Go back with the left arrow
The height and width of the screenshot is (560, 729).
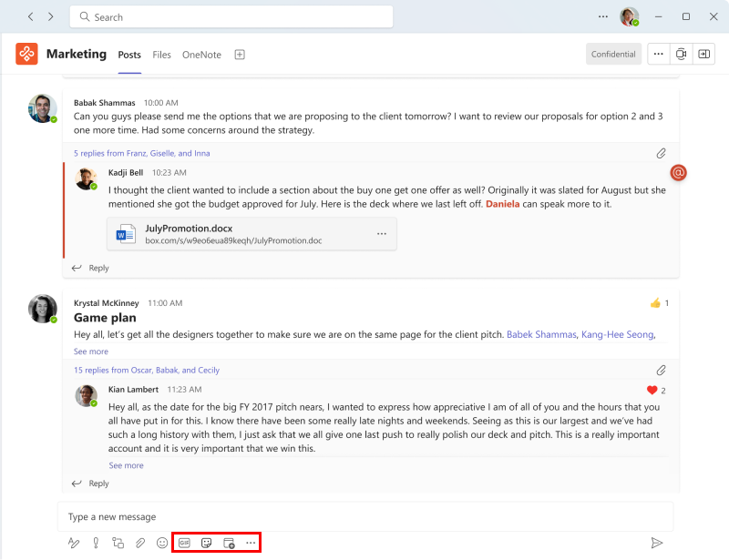(31, 16)
